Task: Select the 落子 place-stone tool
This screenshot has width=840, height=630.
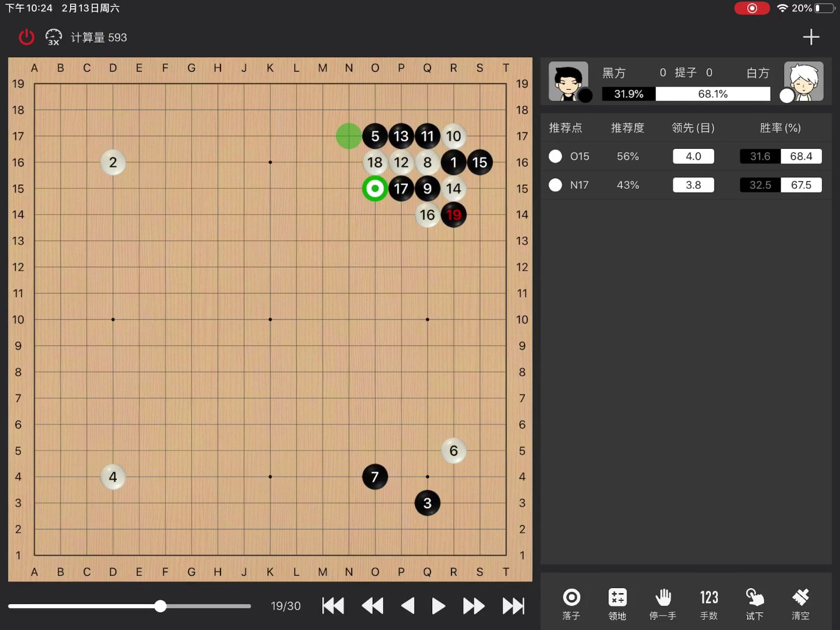Action: [571, 604]
